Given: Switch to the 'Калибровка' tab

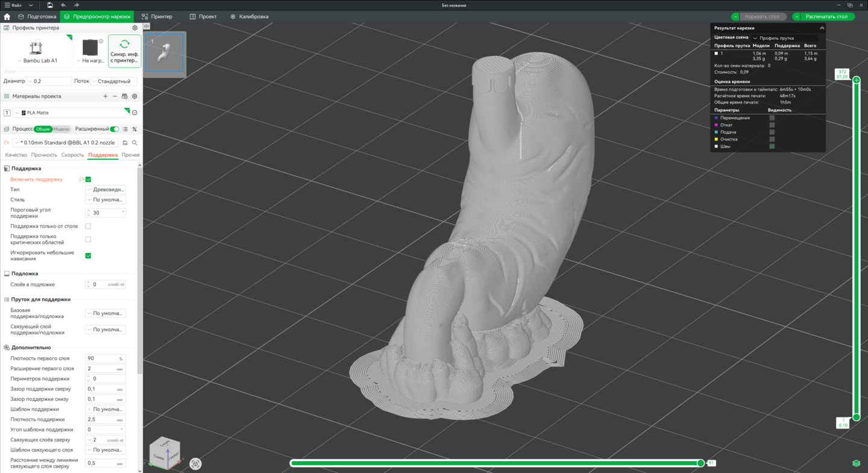Looking at the screenshot, I should (x=250, y=17).
